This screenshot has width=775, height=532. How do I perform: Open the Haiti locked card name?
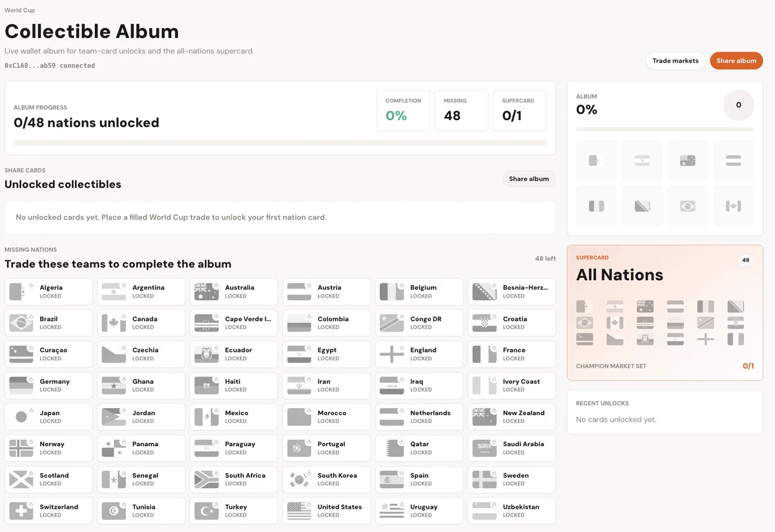(232, 382)
